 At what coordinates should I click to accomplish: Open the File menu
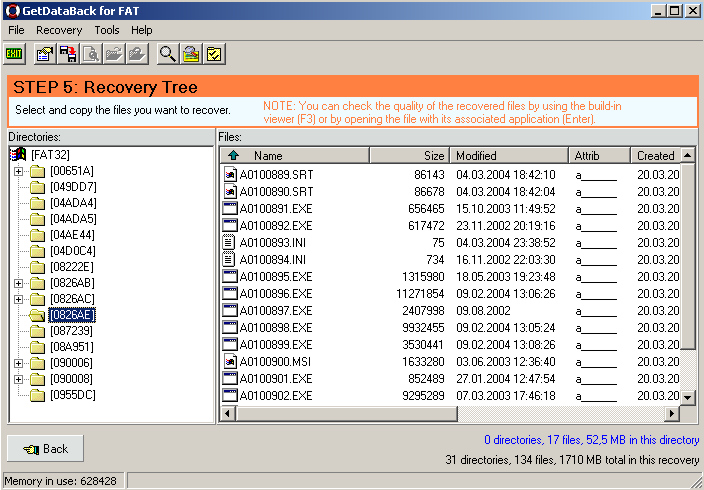coord(16,30)
